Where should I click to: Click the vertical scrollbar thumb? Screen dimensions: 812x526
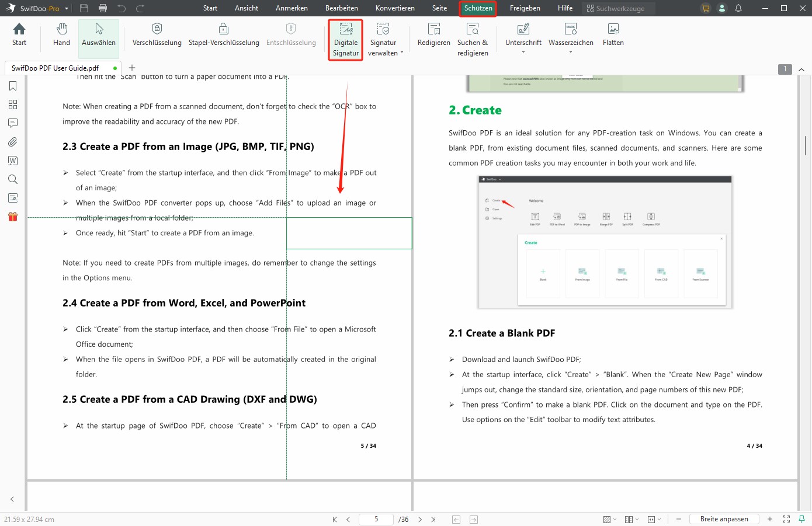[805, 146]
